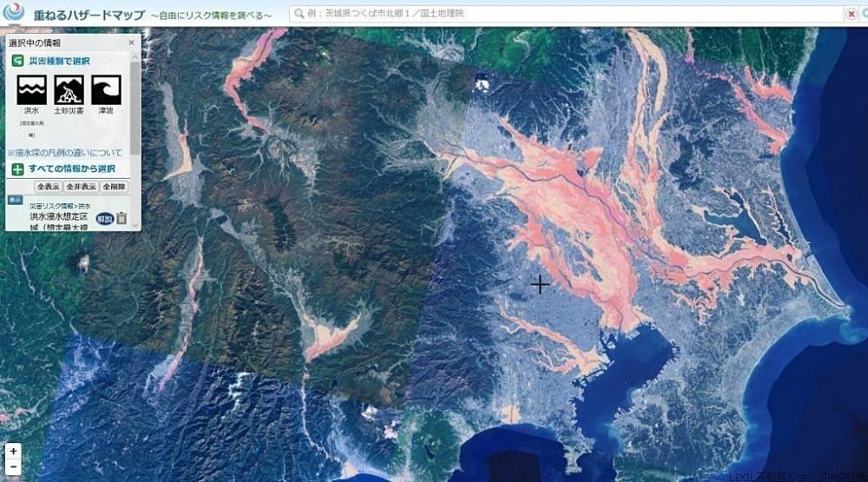Image resolution: width=868 pixels, height=482 pixels.
Task: Open 浸水深の凡例の違いについて link
Action: pyautogui.click(x=65, y=152)
